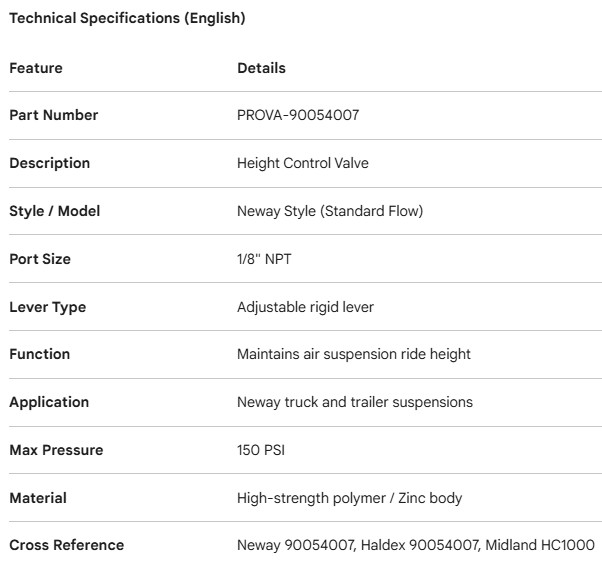Click the Port Size label

[40, 259]
